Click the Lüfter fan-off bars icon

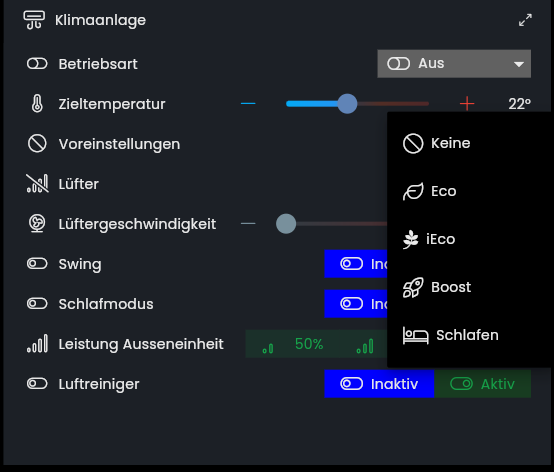[37, 184]
